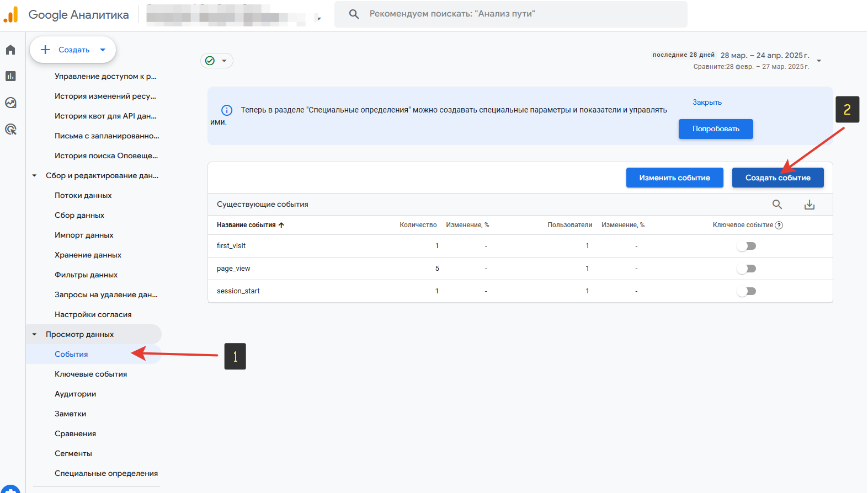Open the Reports bar chart icon
This screenshot has height=493, width=868.
click(10, 76)
